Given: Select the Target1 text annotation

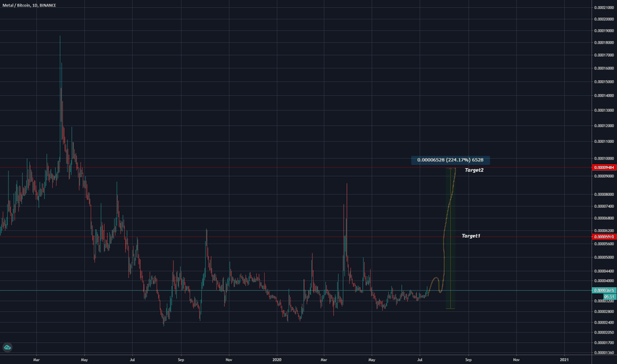Looking at the screenshot, I should 471,236.
